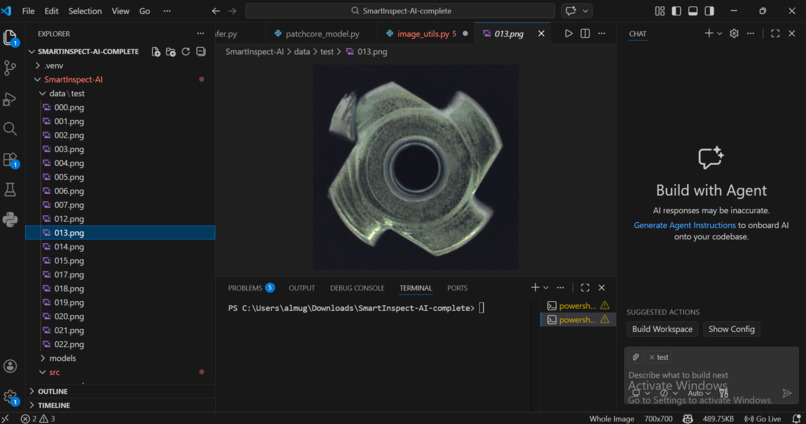Select 014.png in the file tree

120,247
